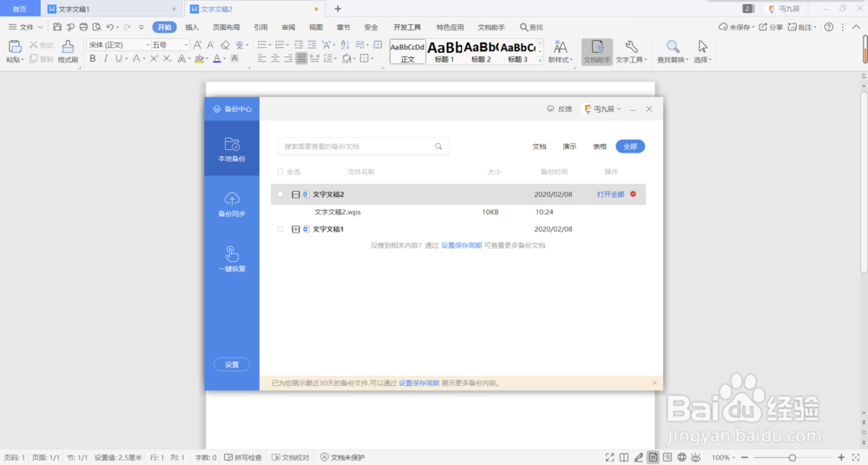Click the Superscript icon
Image resolution: width=868 pixels, height=465 pixels.
pos(154,59)
